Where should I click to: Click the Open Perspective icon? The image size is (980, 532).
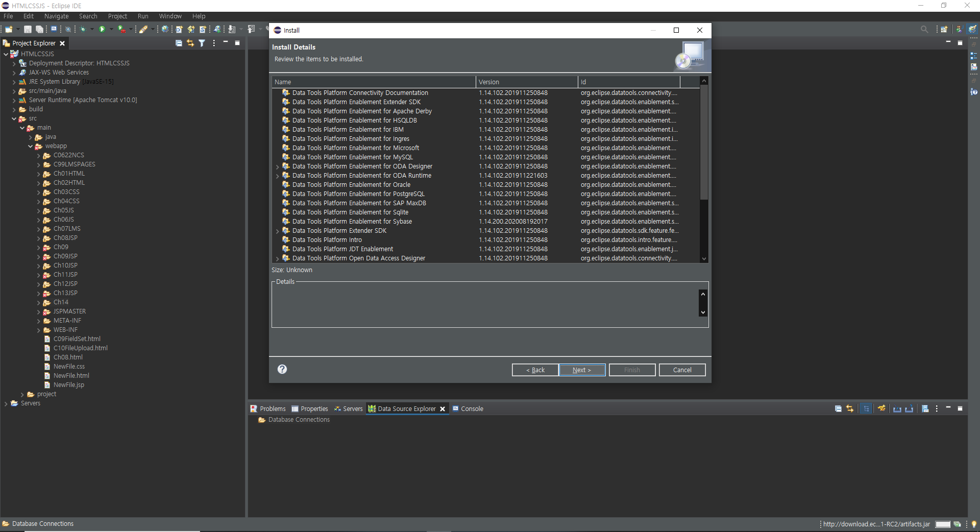click(x=944, y=30)
